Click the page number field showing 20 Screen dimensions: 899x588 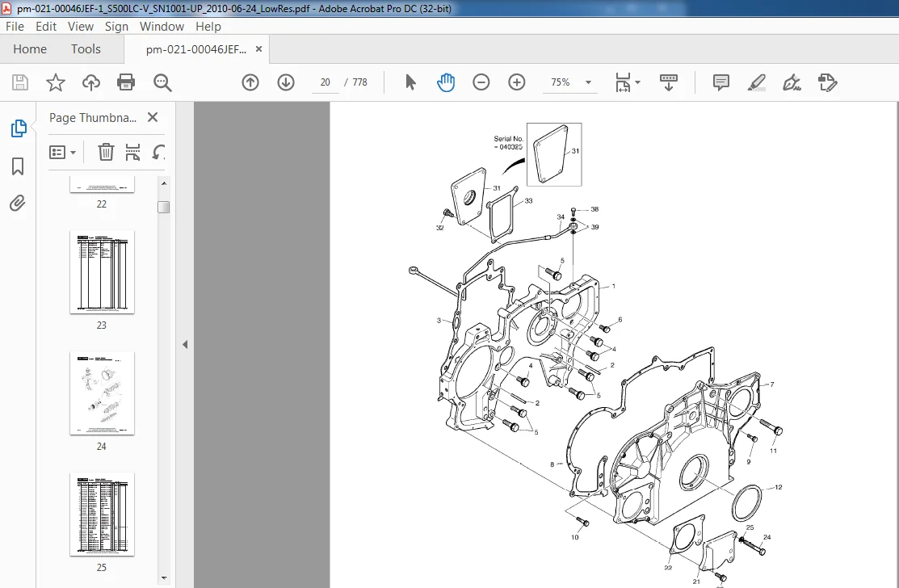point(325,82)
